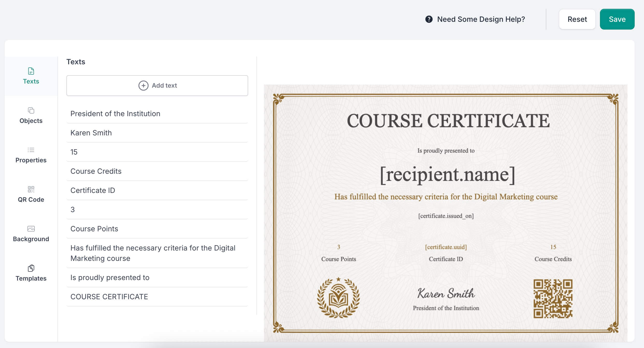Screen dimensions: 644x348
Task: Select 'Is proudly presented to' list row
Action: coord(157,277)
